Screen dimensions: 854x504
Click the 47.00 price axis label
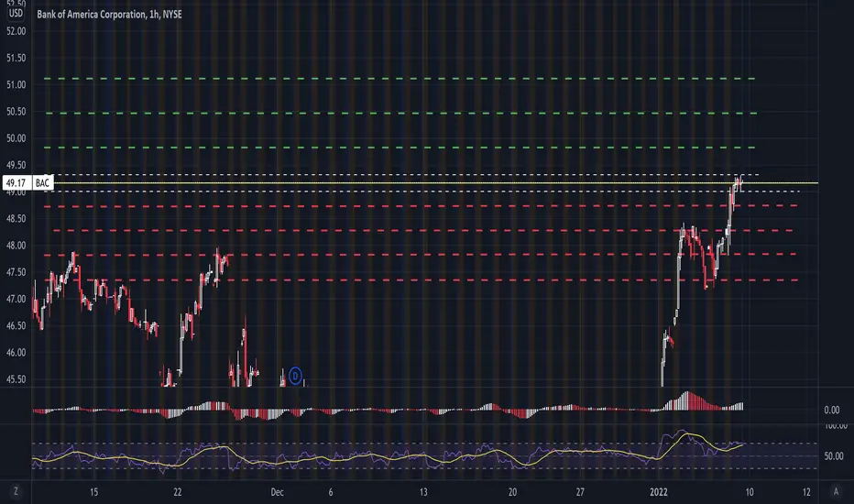[x=16, y=299]
